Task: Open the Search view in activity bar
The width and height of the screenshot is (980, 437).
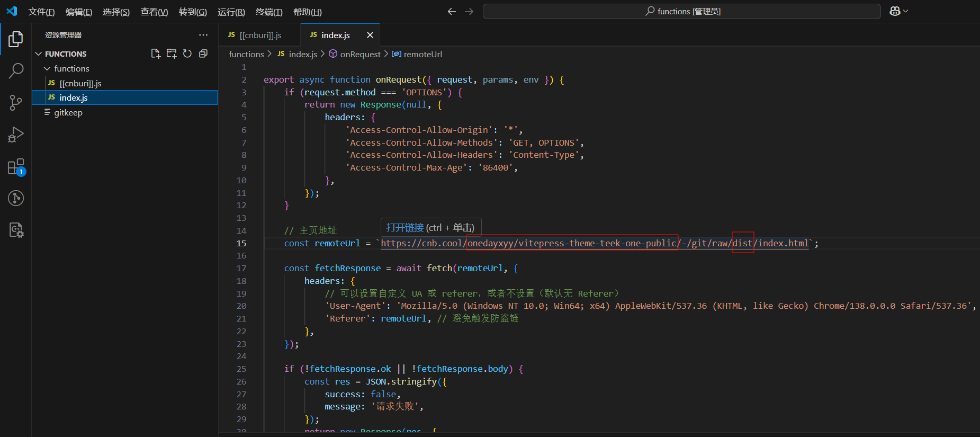Action: click(16, 70)
